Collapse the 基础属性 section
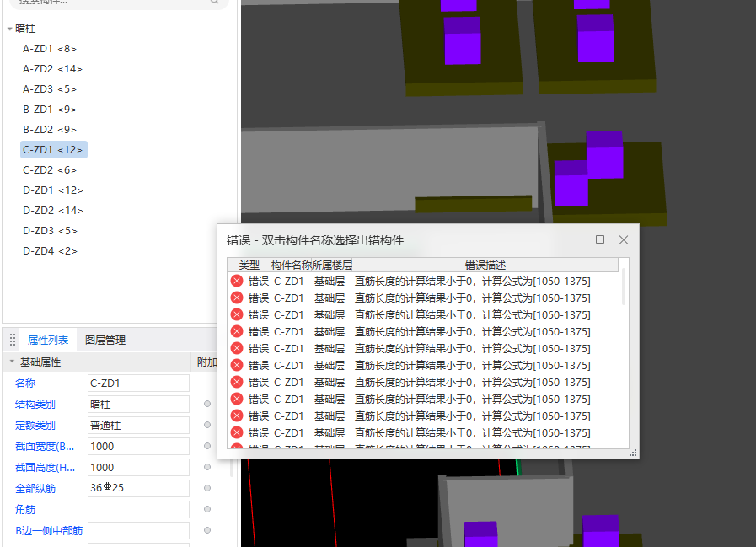The width and height of the screenshot is (756, 547). (12, 362)
